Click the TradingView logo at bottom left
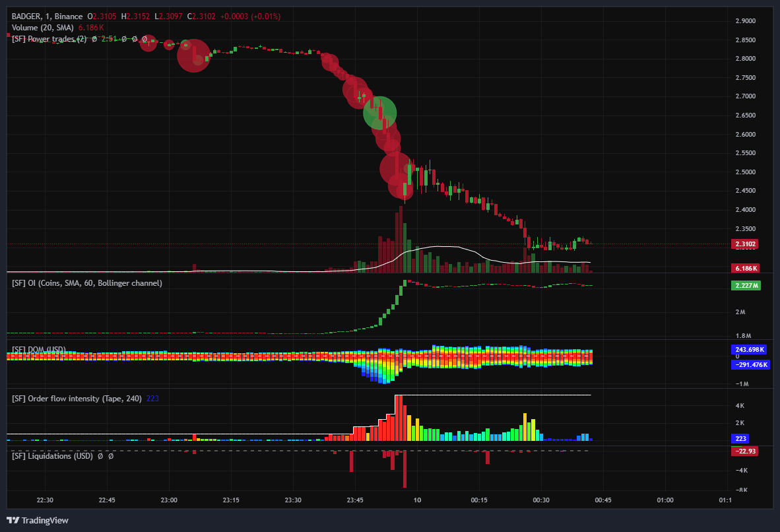Image resolution: width=780 pixels, height=532 pixels. (x=38, y=520)
